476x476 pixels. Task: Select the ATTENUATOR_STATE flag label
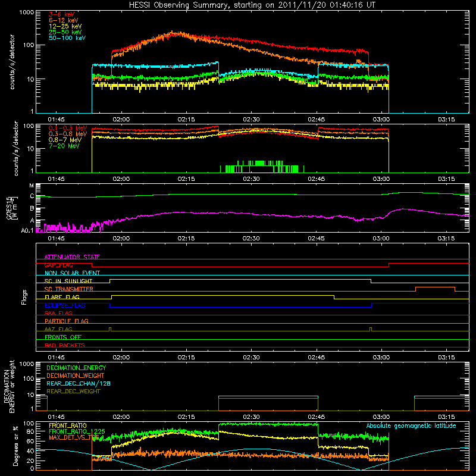click(x=72, y=257)
